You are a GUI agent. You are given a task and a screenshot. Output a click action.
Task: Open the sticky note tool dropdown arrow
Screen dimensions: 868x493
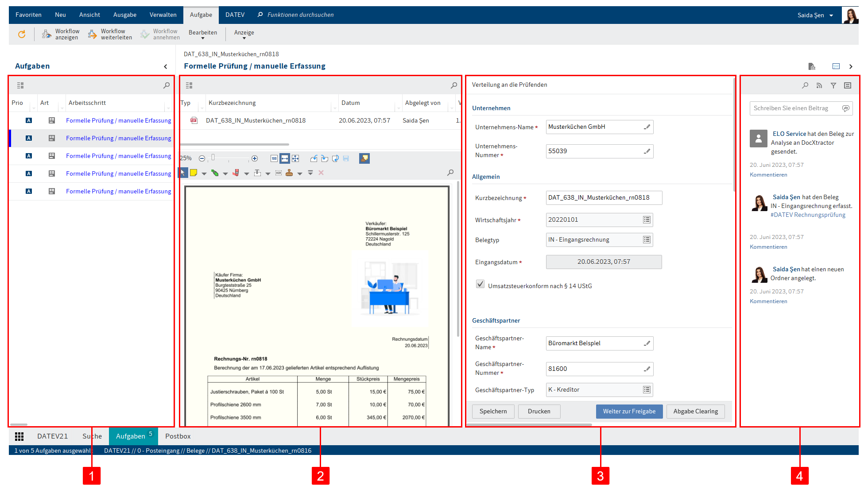(x=204, y=173)
